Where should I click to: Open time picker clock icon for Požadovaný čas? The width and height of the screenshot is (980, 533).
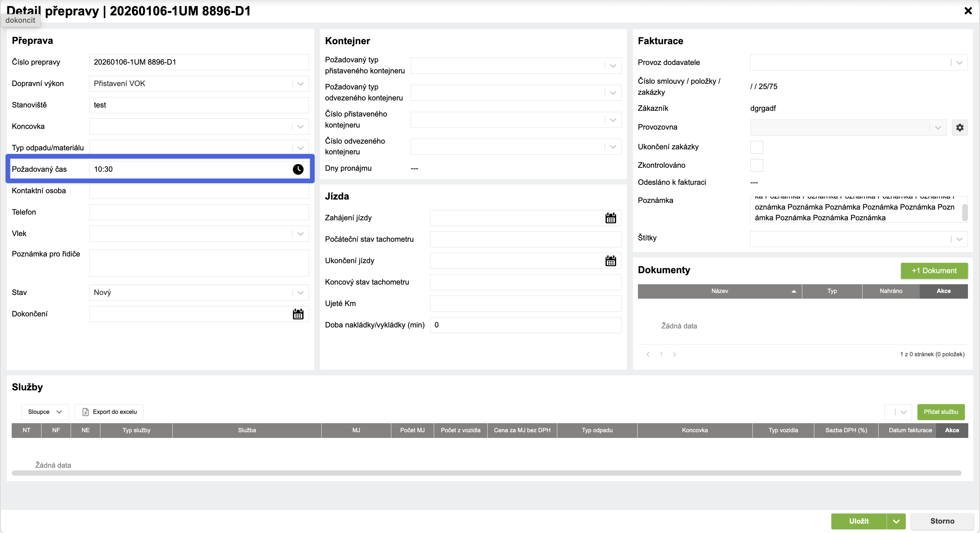click(298, 169)
